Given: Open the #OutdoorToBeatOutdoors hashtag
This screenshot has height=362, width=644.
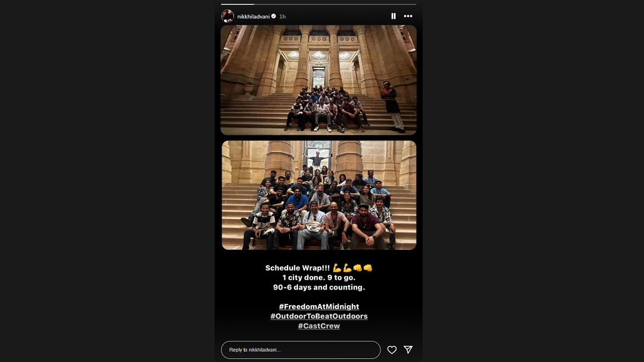Looking at the screenshot, I should (x=319, y=316).
